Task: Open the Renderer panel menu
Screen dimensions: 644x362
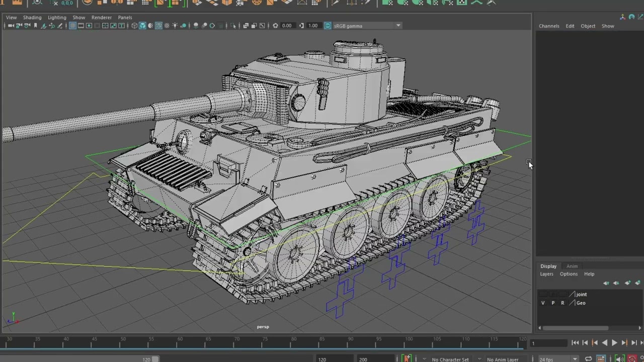Action: tap(102, 18)
